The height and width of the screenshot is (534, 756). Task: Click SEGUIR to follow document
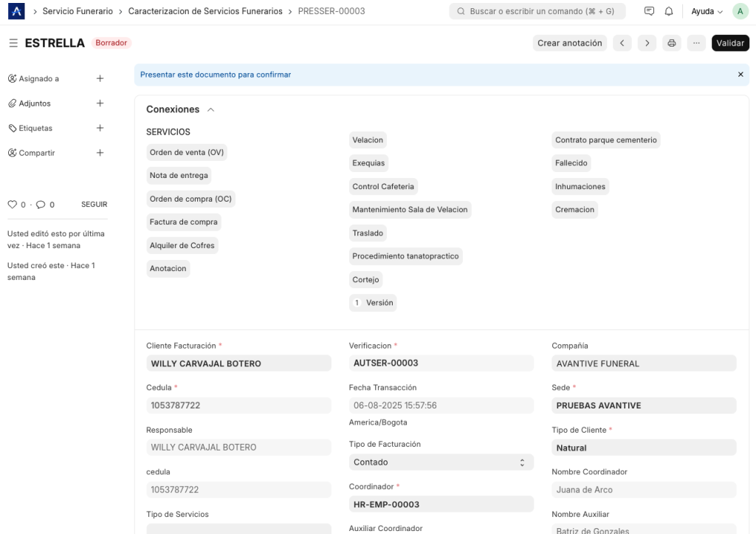[94, 205]
